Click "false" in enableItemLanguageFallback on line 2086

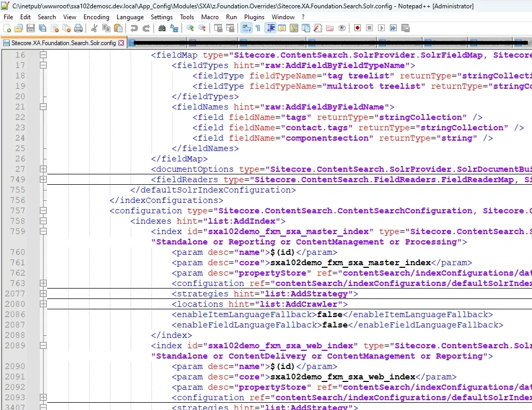point(329,314)
